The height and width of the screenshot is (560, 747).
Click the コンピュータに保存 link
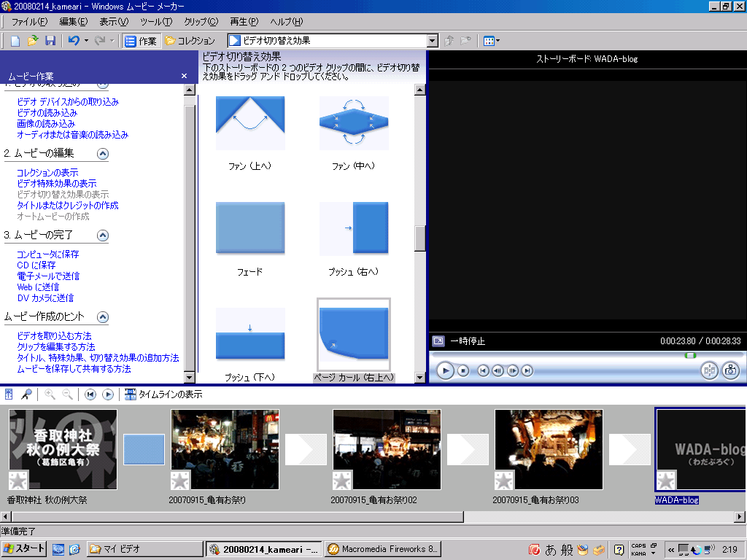coord(48,254)
